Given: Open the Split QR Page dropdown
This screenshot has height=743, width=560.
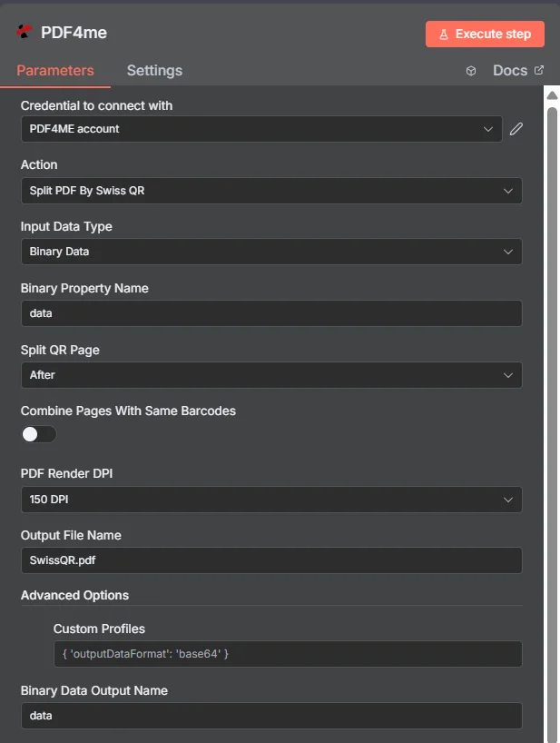Looking at the screenshot, I should click(271, 375).
